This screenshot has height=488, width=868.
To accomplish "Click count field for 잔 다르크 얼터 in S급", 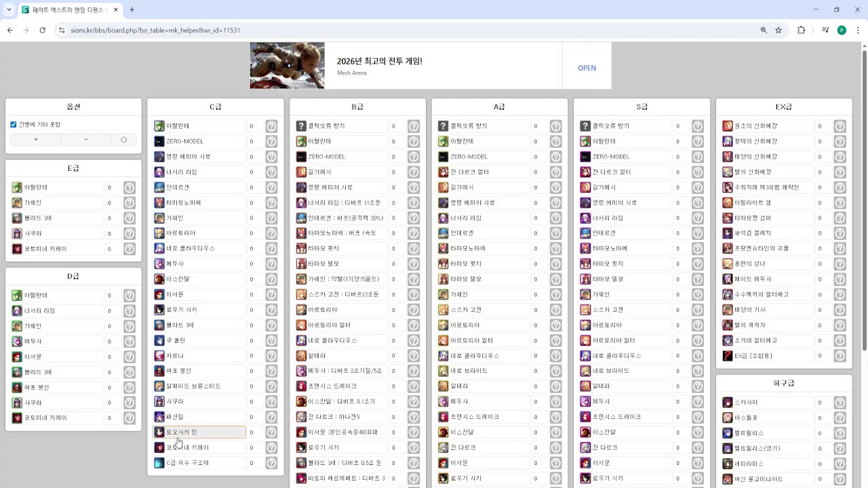I will 682,172.
